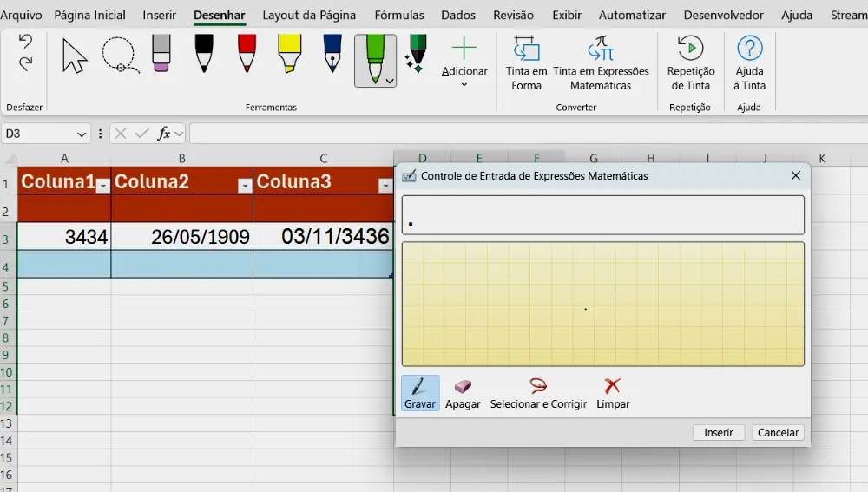Select cell with 03/11/3436
Viewport: 868px width, 492px height.
tap(323, 236)
